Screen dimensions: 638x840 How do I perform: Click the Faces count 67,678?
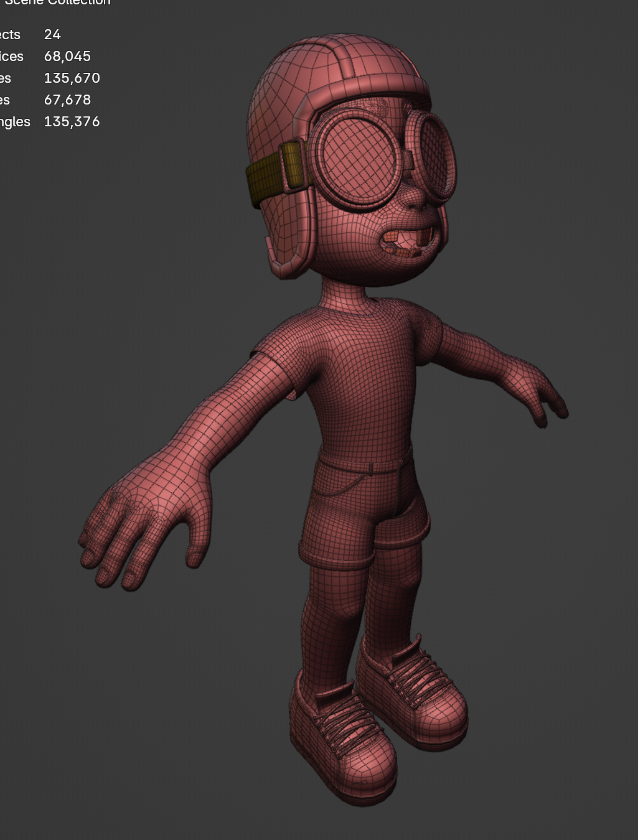click(x=67, y=100)
